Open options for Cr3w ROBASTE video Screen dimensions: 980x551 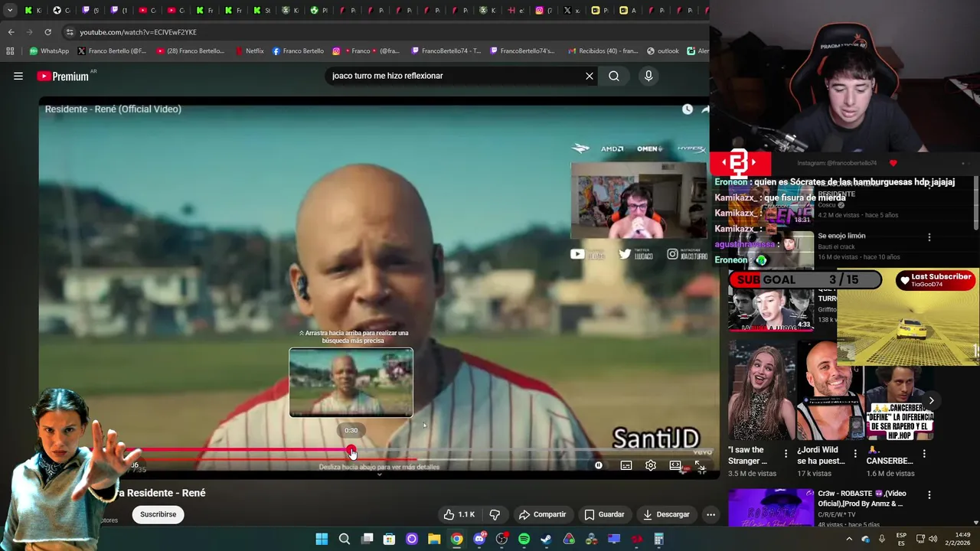929,495
